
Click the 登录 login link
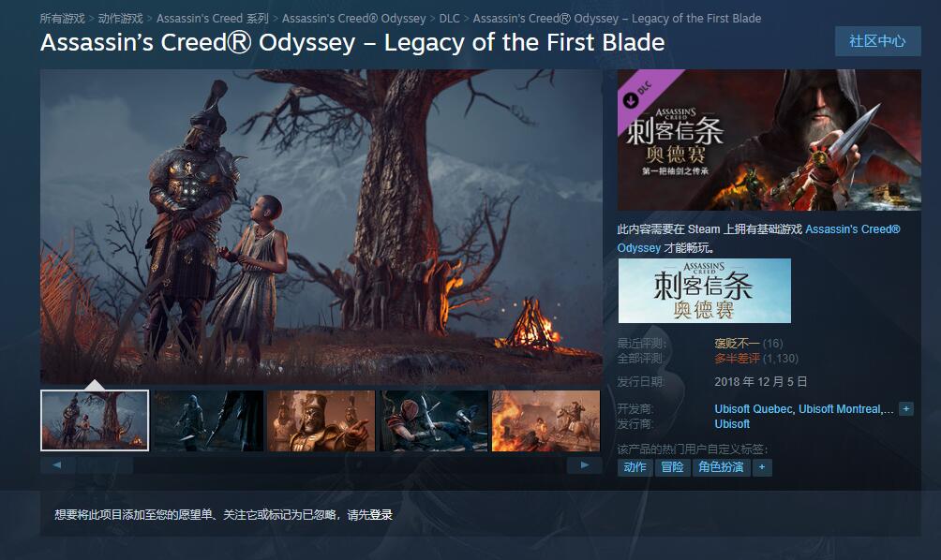click(381, 514)
